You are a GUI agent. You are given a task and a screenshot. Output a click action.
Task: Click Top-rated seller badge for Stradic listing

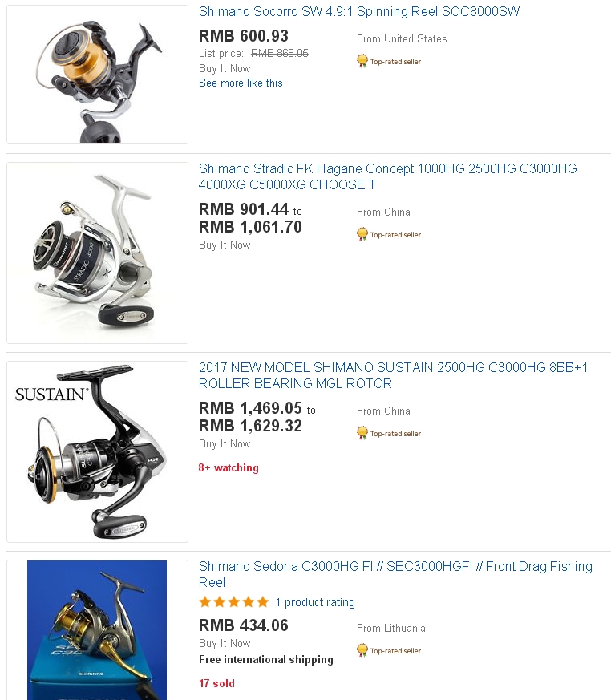coord(389,234)
